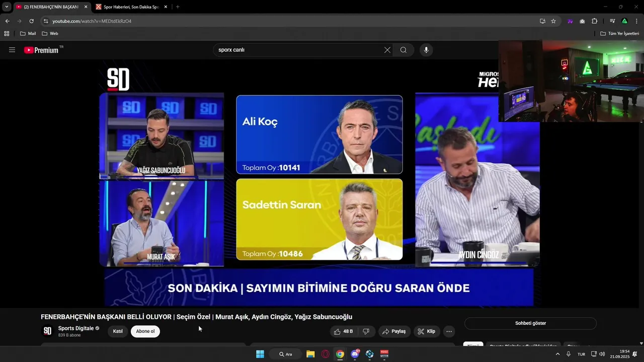Close the Spor Haberleri tab
Viewport: 644px width, 362px height.
point(166,7)
